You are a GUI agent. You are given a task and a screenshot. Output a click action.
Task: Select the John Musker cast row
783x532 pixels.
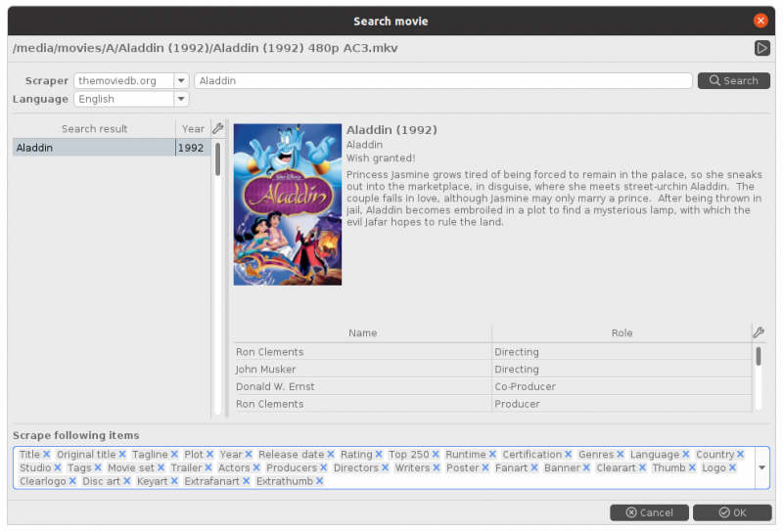tap(492, 370)
